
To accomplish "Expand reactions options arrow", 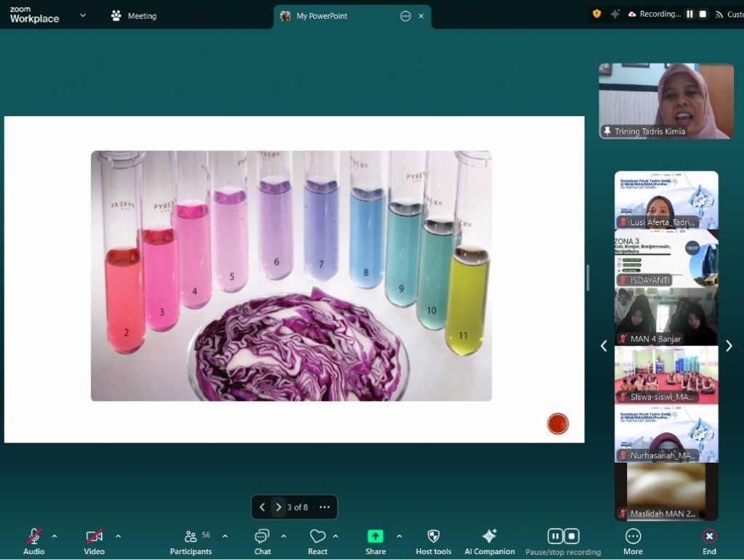I will 336,536.
